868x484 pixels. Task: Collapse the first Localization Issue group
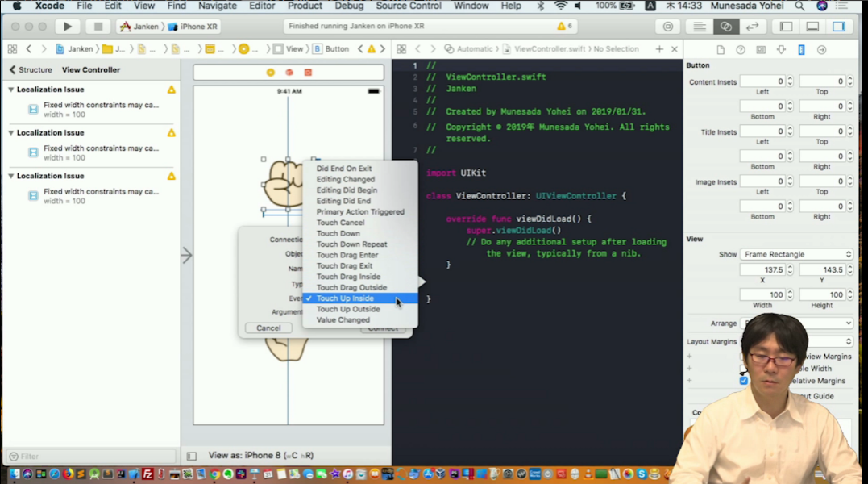(11, 90)
